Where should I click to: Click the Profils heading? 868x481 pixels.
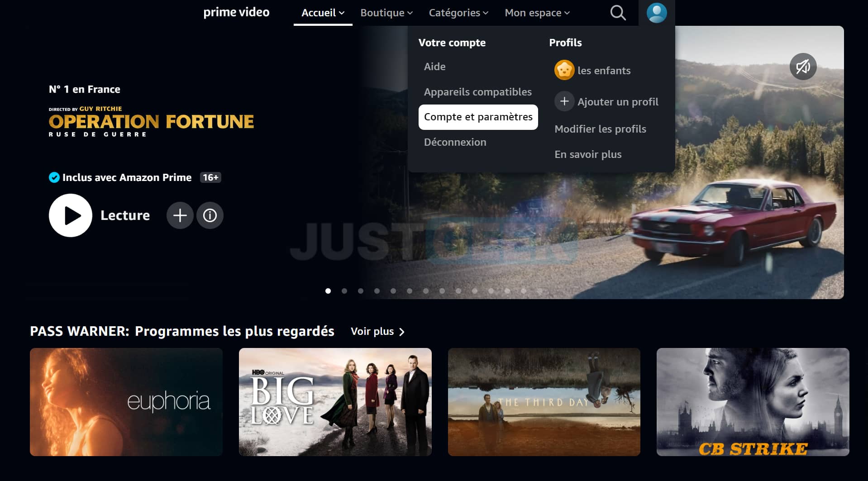click(x=565, y=43)
